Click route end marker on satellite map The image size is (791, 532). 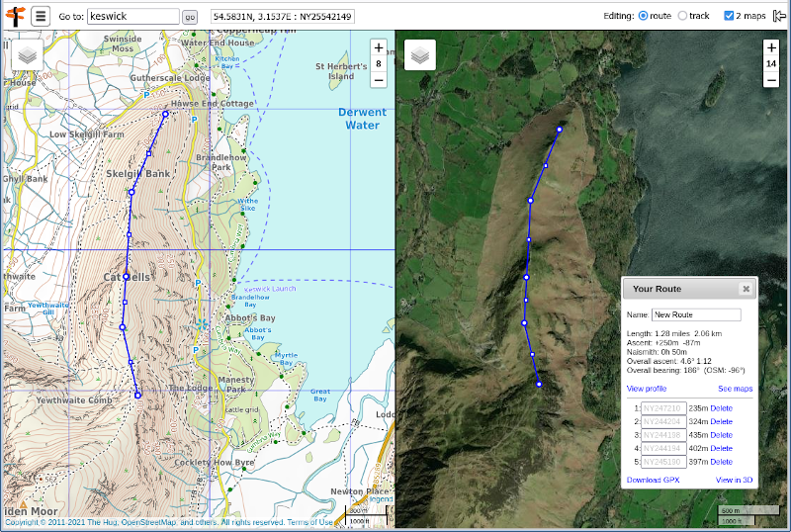tap(539, 385)
